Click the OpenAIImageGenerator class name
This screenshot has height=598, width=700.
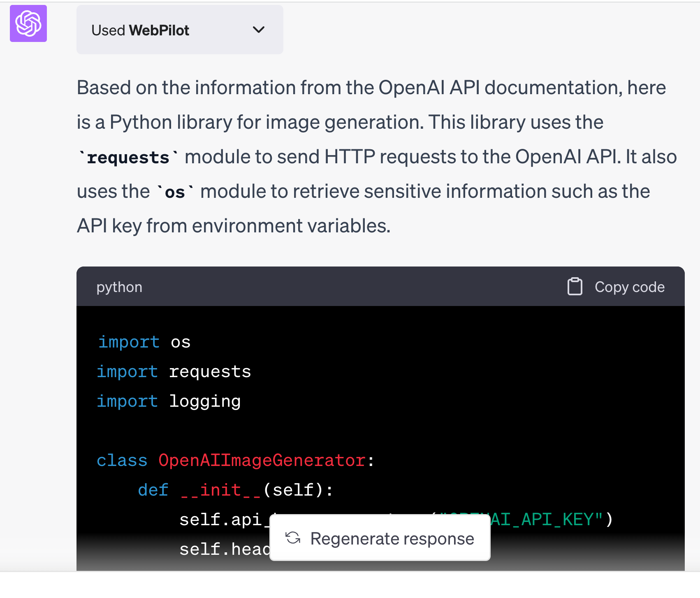(x=262, y=461)
